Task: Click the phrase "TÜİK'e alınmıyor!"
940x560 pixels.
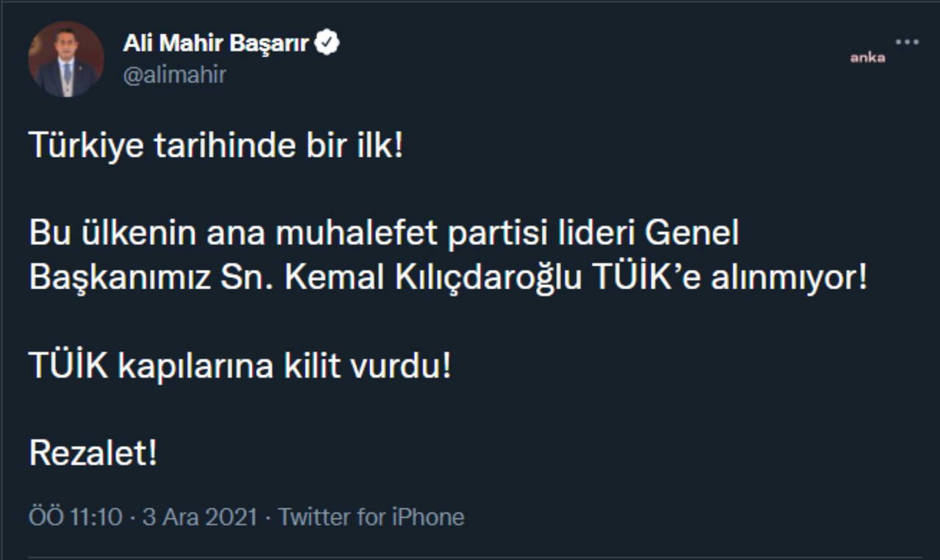Action: [728, 279]
